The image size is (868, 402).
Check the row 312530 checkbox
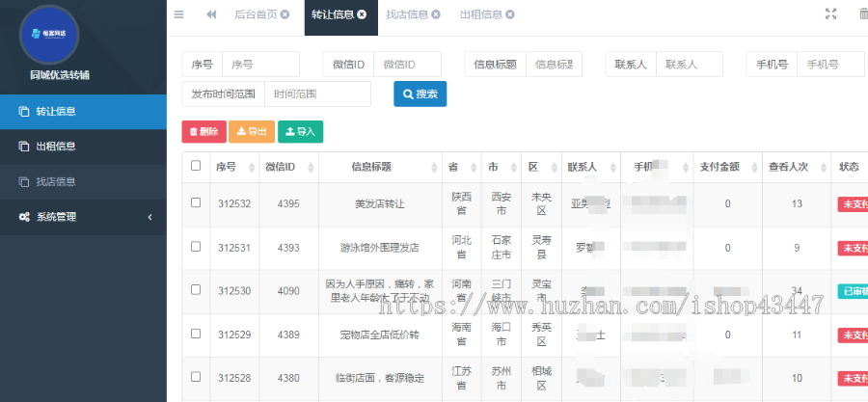point(196,290)
